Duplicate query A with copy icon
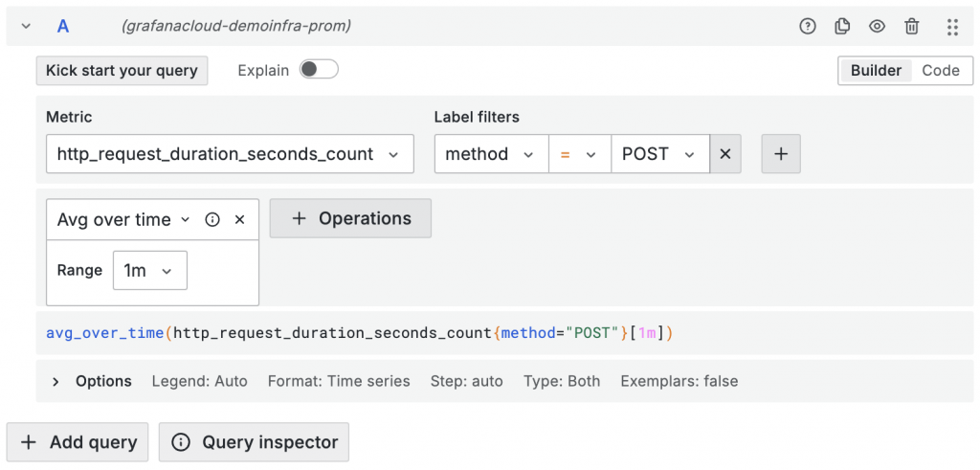This screenshot has width=980, height=470. tap(842, 27)
